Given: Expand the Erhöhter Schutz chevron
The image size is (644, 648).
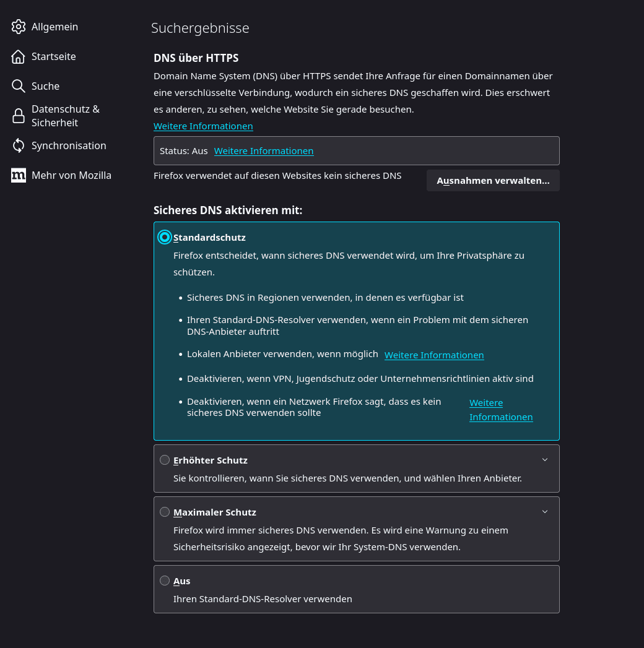Looking at the screenshot, I should 545,460.
